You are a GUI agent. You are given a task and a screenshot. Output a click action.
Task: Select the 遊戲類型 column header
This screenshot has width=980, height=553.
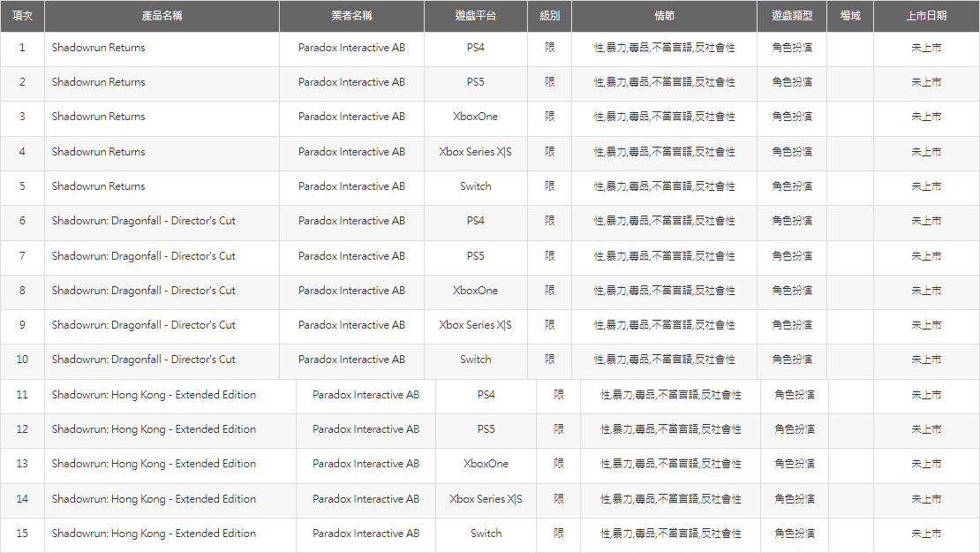[x=792, y=16]
